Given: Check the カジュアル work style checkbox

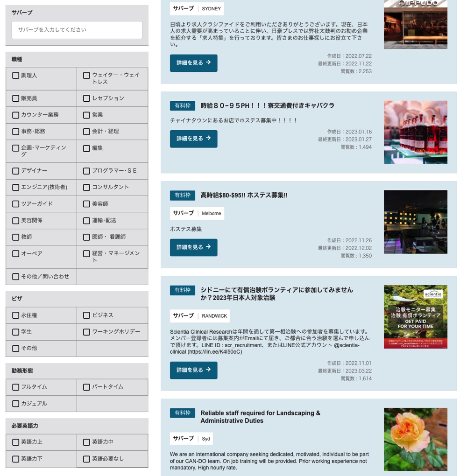Looking at the screenshot, I should coord(16,404).
